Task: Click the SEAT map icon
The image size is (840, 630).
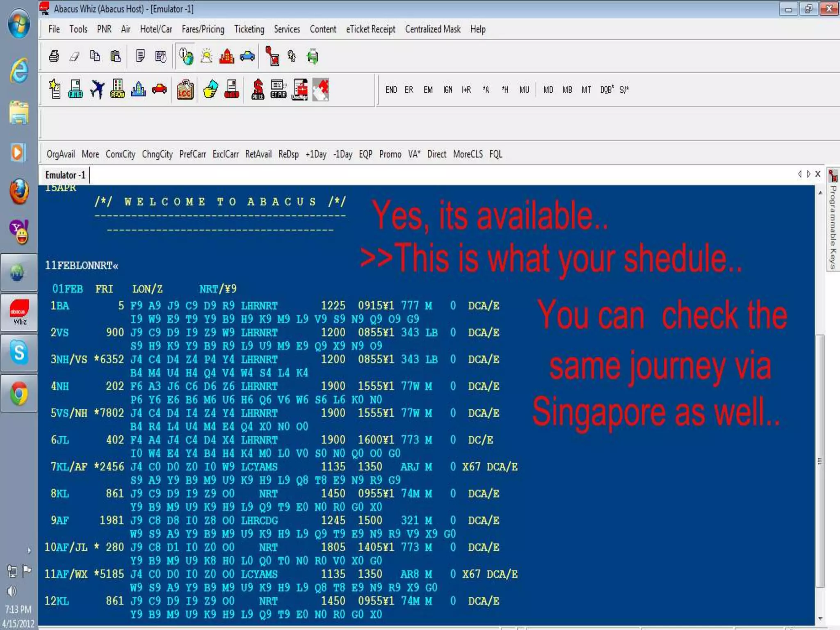Action: [x=117, y=89]
